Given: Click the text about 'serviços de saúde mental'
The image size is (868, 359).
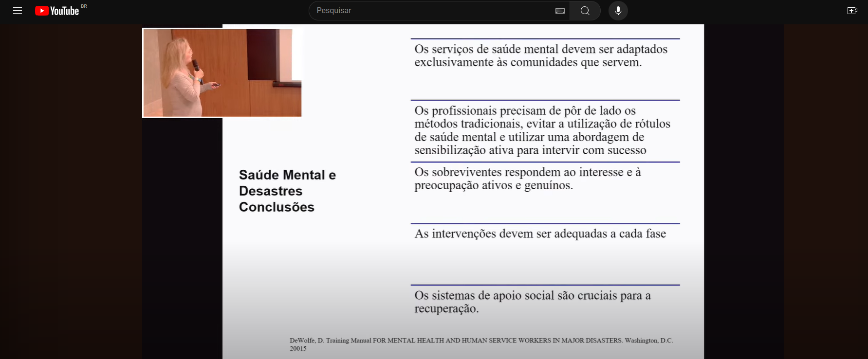Looking at the screenshot, I should 540,55.
